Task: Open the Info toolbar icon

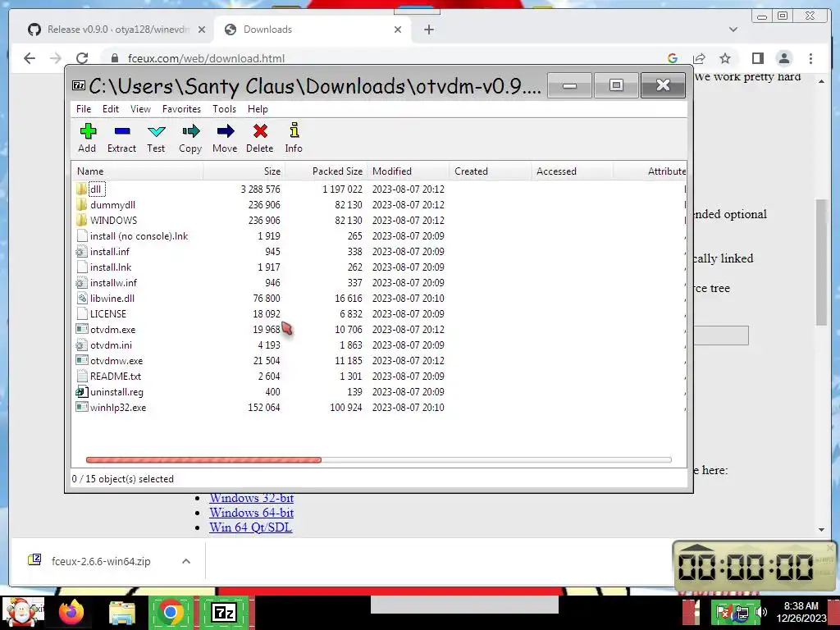Action: [x=294, y=130]
